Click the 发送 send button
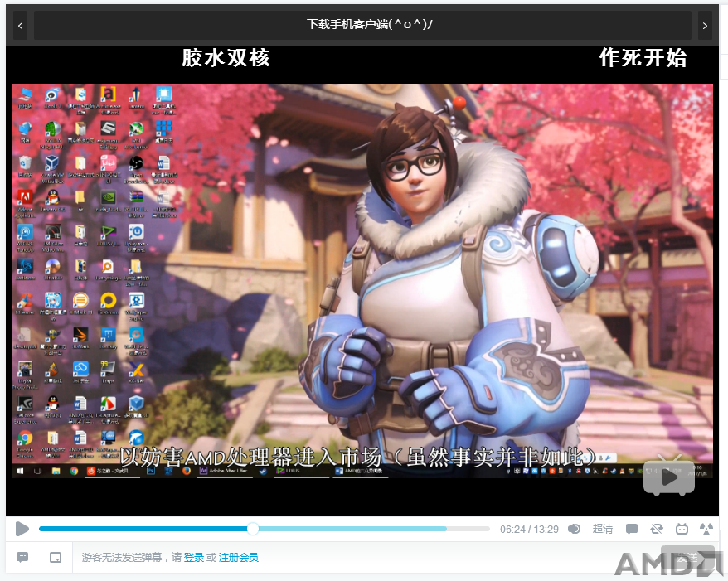Image resolution: width=728 pixels, height=581 pixels. 687,557
